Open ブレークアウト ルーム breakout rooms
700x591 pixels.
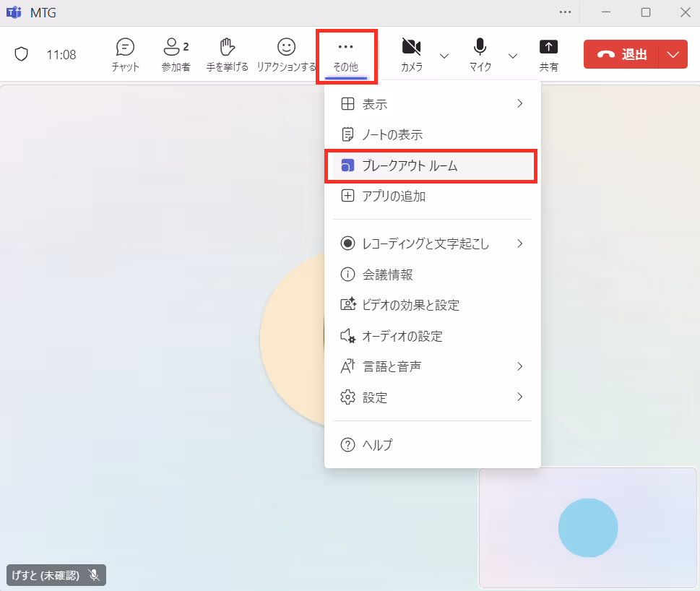(x=432, y=165)
